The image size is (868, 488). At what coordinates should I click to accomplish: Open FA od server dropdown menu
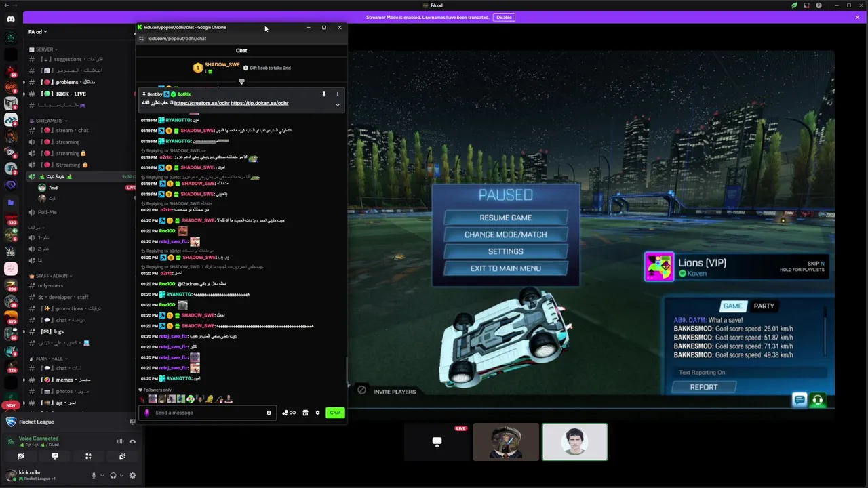click(x=38, y=32)
